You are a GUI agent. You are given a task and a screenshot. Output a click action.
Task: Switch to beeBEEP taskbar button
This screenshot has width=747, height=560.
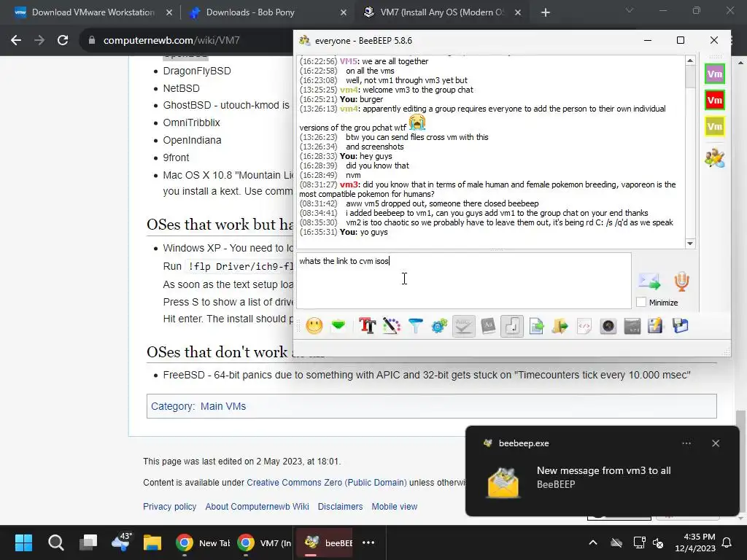tap(326, 542)
